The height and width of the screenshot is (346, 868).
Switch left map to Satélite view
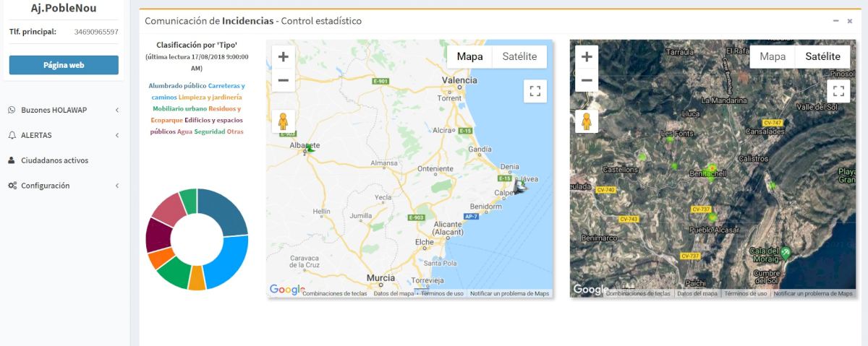[x=519, y=56]
